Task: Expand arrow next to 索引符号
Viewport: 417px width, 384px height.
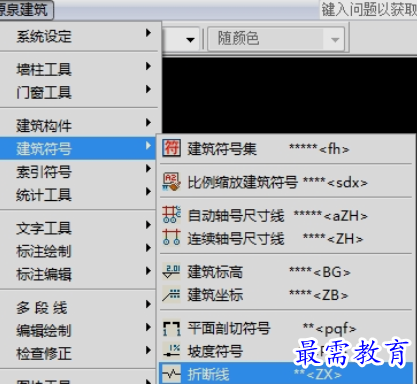Action: (x=148, y=168)
